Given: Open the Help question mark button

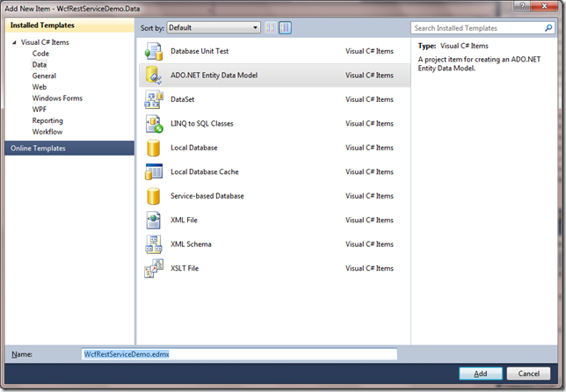Looking at the screenshot, I should pos(522,6).
